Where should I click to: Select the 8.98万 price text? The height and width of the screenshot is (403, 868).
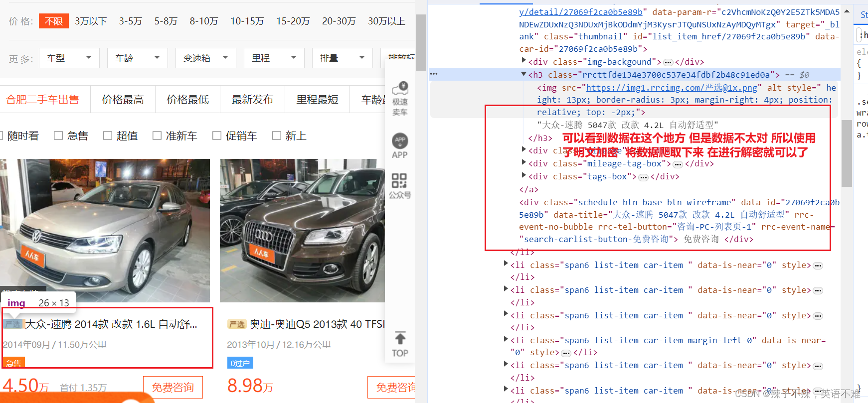click(x=250, y=386)
